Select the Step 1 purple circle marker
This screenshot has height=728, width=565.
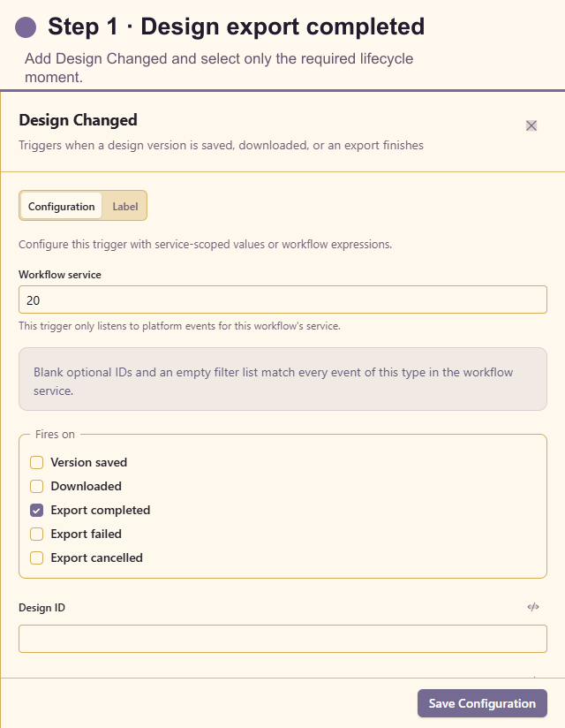26,27
